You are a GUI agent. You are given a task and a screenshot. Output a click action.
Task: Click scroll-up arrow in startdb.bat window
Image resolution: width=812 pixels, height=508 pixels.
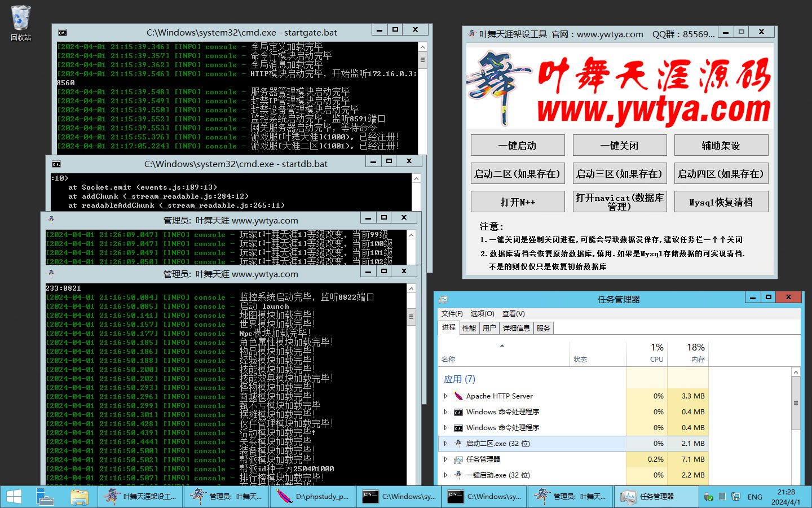click(x=417, y=178)
